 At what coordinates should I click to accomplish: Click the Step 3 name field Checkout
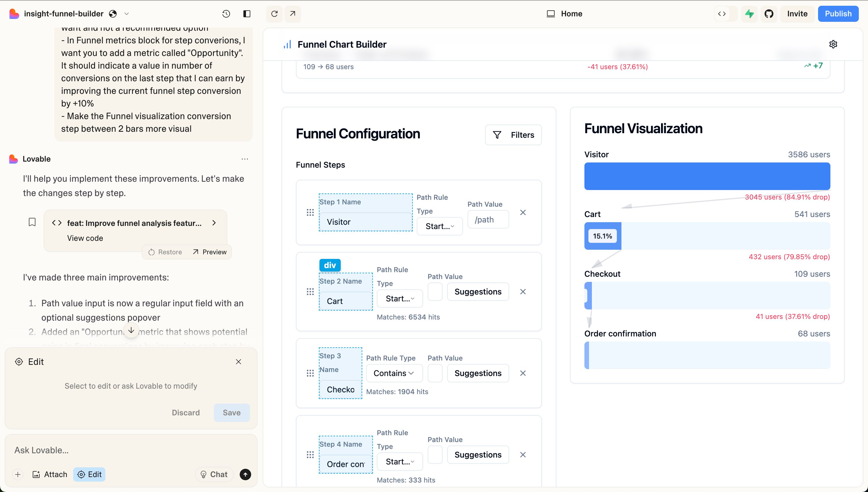coord(340,389)
